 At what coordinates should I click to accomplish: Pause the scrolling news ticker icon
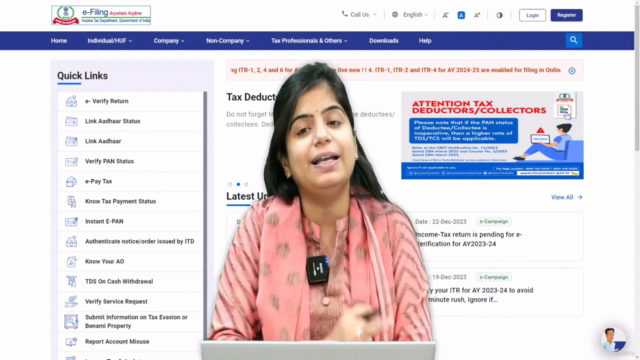(572, 71)
